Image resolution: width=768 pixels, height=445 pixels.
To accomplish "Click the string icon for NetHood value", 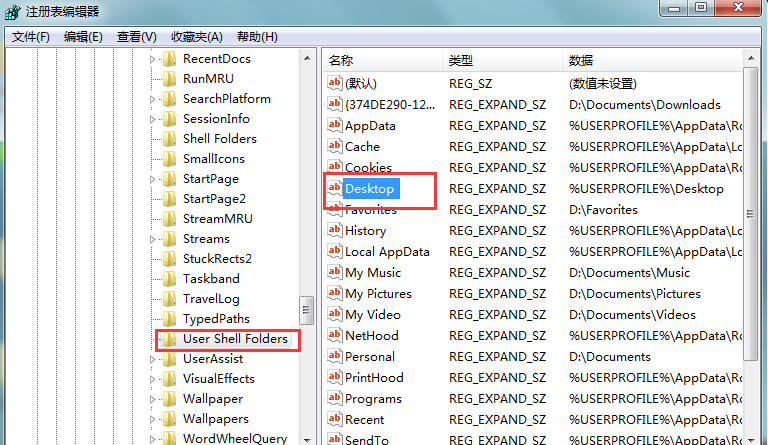I will pyautogui.click(x=335, y=335).
